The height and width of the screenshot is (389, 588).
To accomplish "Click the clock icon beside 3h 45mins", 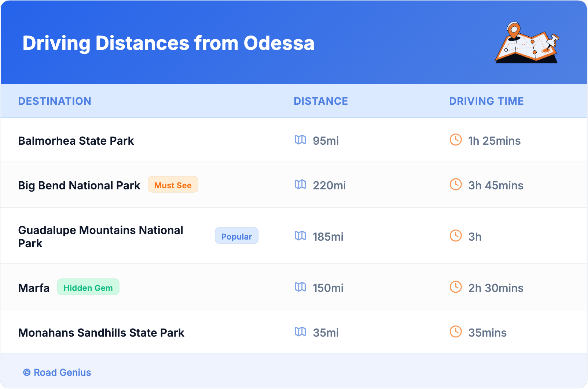I will click(456, 185).
